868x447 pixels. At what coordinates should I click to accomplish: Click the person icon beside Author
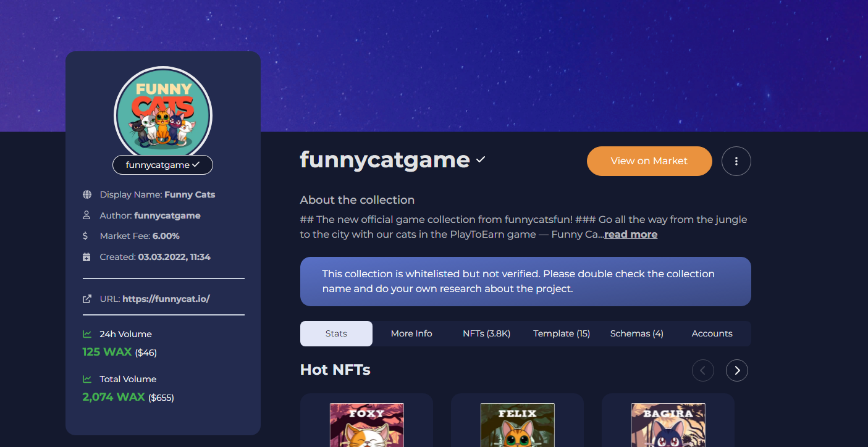pyautogui.click(x=87, y=215)
